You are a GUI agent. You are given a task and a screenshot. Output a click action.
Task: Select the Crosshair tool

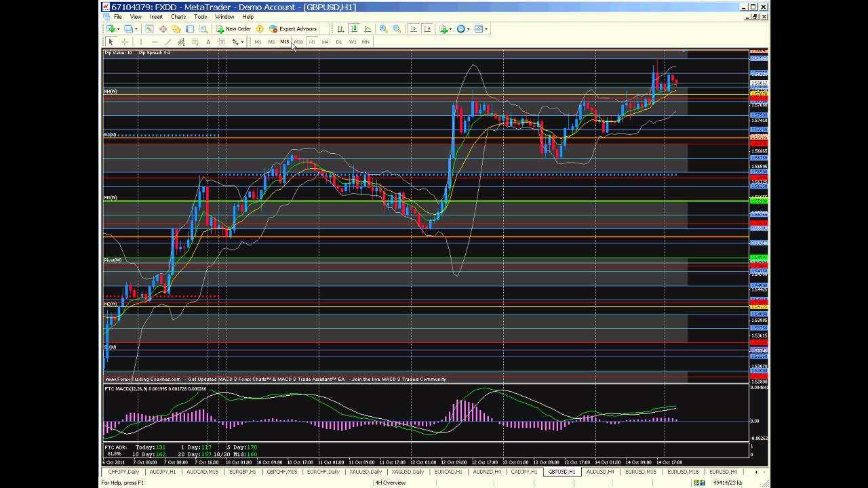click(125, 42)
